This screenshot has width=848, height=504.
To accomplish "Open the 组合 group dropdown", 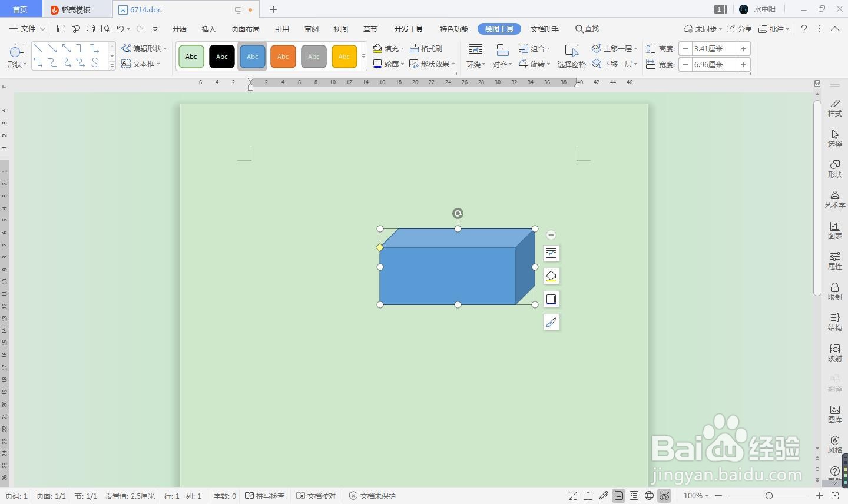I will tap(535, 48).
